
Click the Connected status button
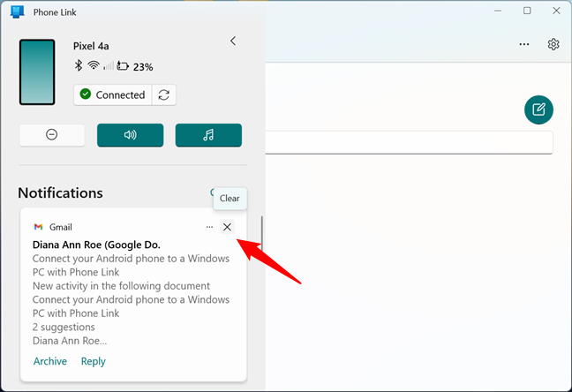113,94
